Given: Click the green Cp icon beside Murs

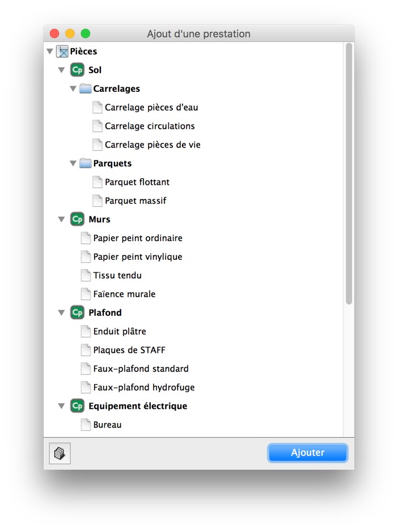Looking at the screenshot, I should point(77,219).
